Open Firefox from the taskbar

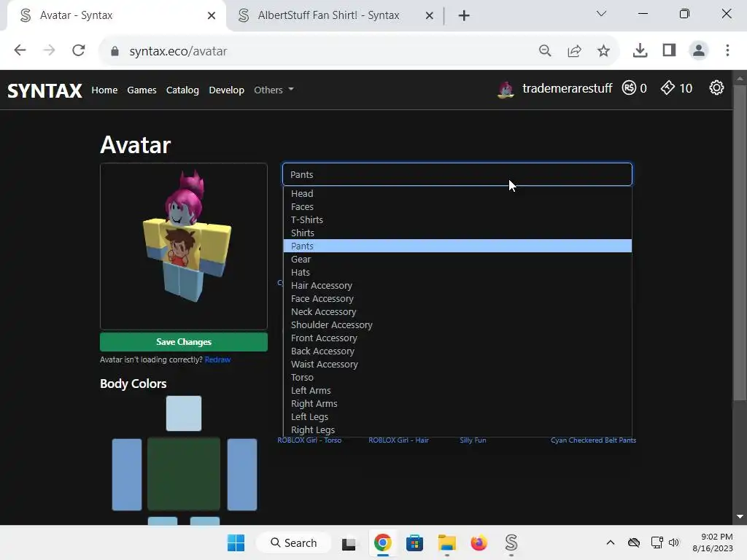point(479,542)
